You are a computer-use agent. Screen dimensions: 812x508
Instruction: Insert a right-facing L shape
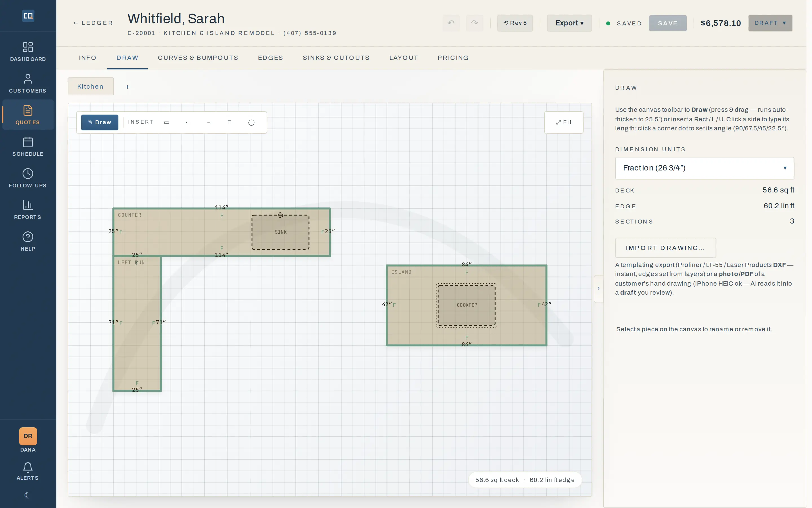209,123
